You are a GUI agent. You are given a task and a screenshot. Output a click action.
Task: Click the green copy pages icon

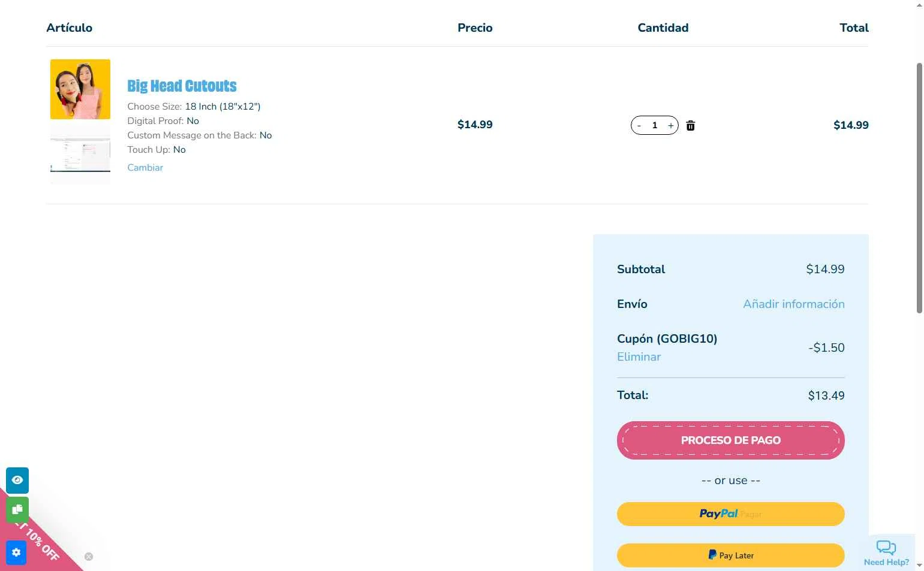coord(17,510)
